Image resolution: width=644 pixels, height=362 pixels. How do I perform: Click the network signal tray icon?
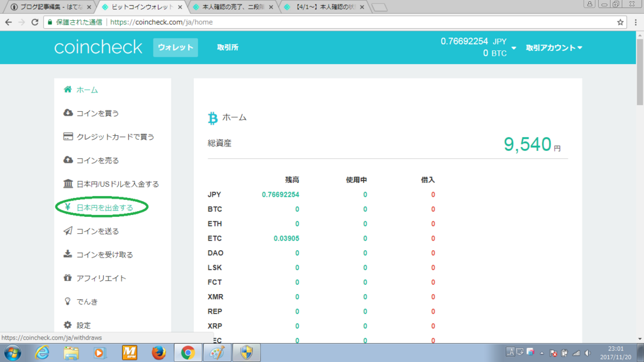[576, 353]
